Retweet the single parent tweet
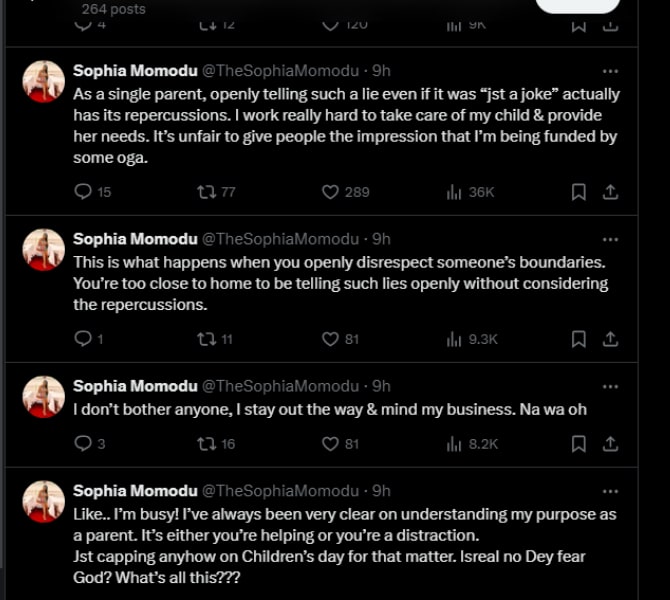The width and height of the screenshot is (670, 600). point(207,192)
